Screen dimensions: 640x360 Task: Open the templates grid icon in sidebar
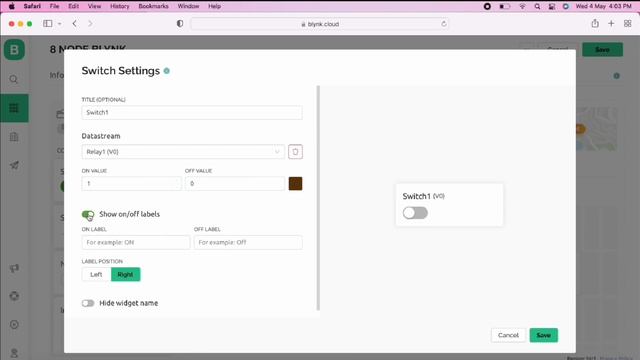coord(14,108)
